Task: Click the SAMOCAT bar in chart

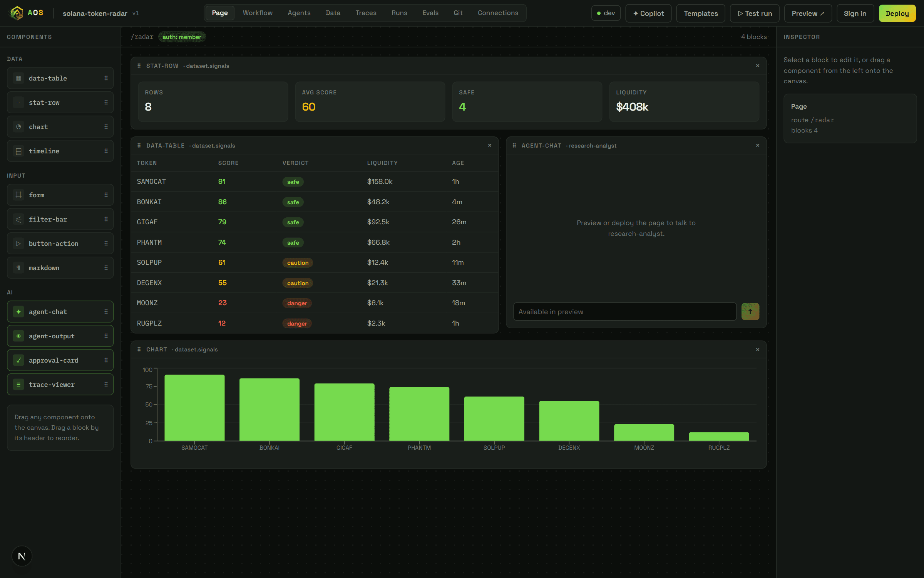Action: 194,408
